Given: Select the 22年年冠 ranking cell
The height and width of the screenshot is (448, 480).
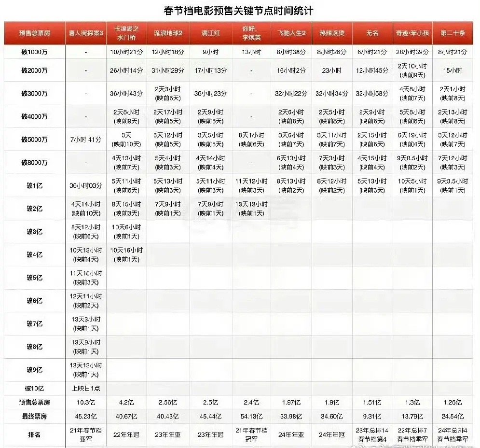Looking at the screenshot, I should 126,434.
